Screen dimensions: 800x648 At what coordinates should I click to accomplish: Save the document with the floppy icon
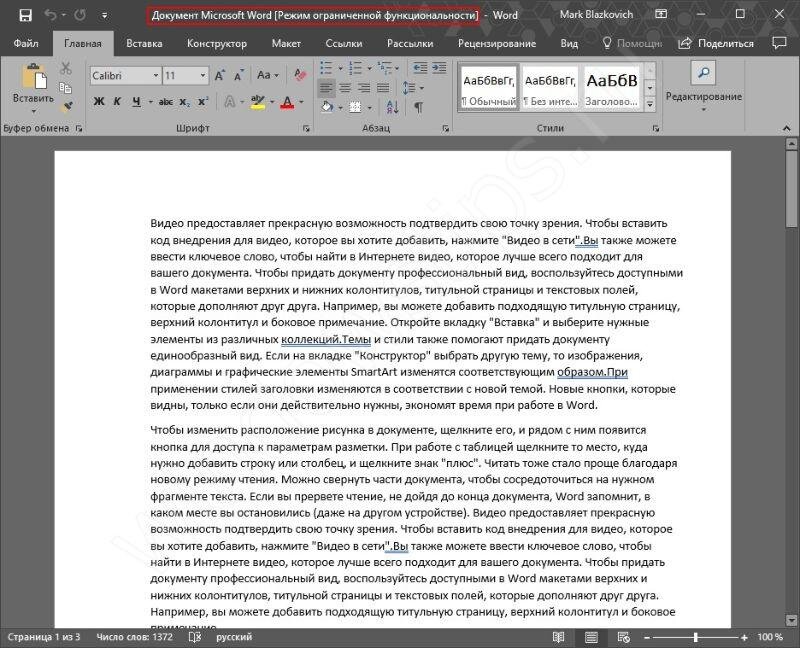tap(25, 15)
